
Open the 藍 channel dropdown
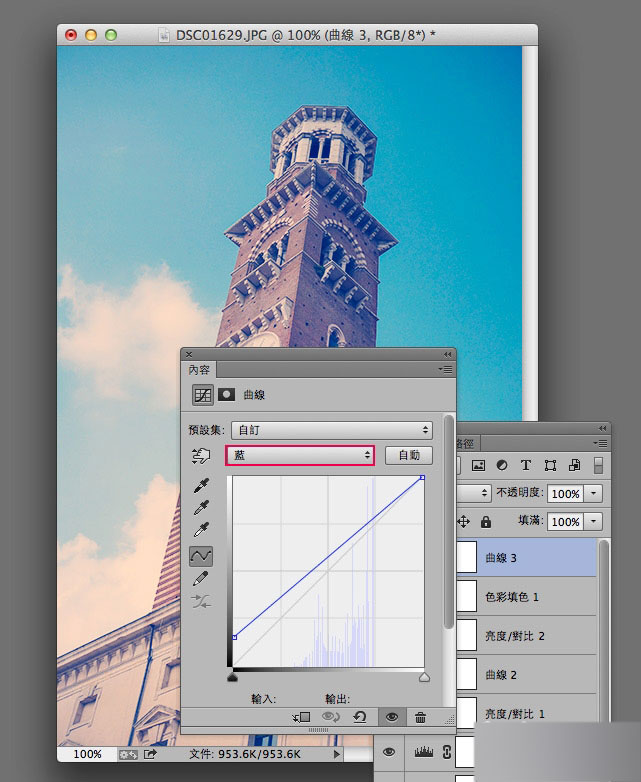click(x=299, y=455)
